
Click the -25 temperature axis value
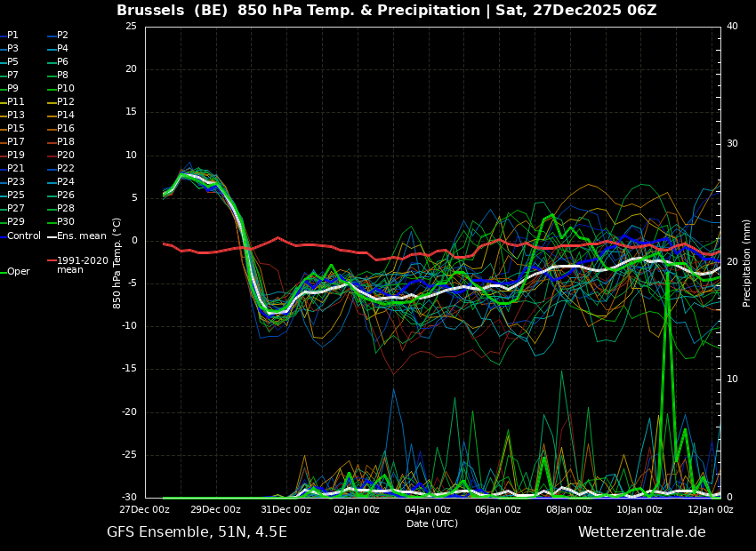click(x=129, y=455)
